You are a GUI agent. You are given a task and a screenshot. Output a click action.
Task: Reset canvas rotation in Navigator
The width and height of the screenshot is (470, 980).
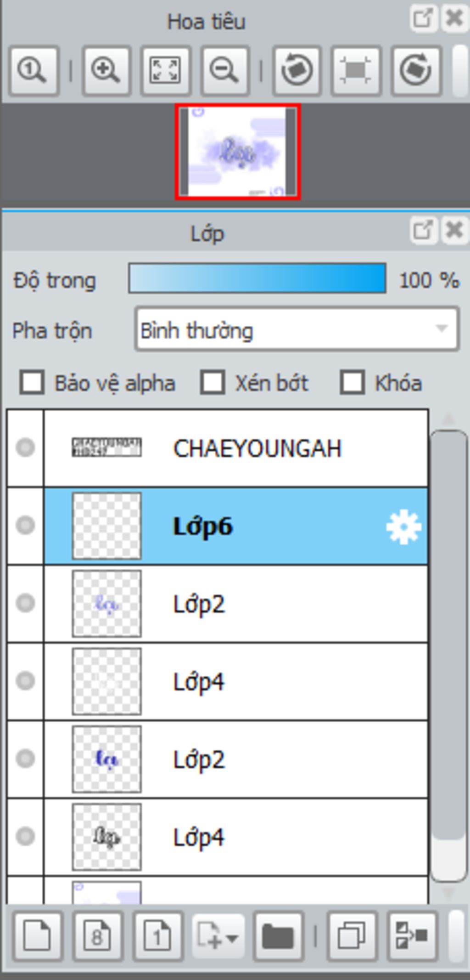point(356,71)
